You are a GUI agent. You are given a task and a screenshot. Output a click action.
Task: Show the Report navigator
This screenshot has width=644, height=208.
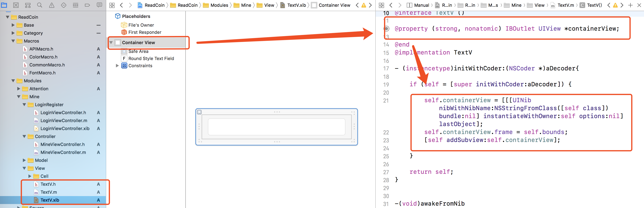click(99, 5)
